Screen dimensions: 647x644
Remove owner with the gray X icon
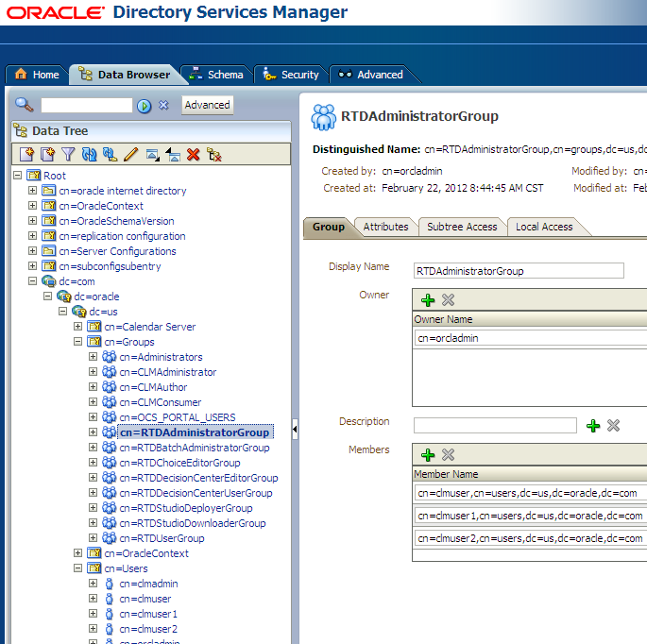point(448,300)
